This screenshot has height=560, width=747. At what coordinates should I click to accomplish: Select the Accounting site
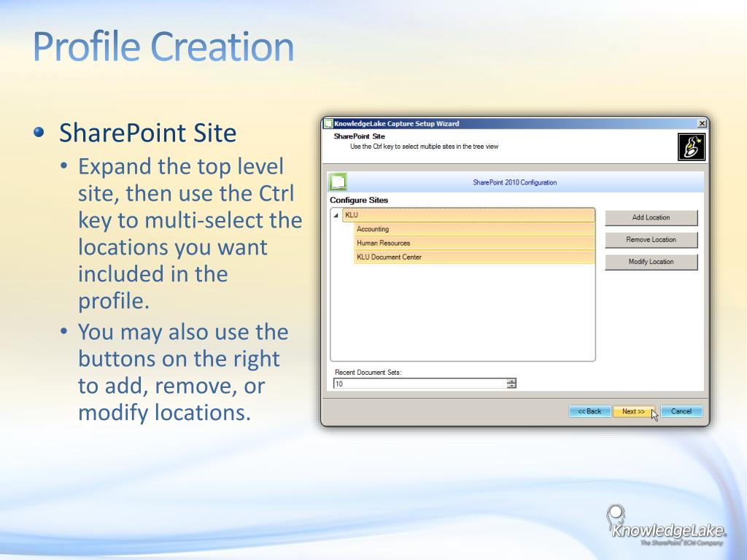point(474,229)
